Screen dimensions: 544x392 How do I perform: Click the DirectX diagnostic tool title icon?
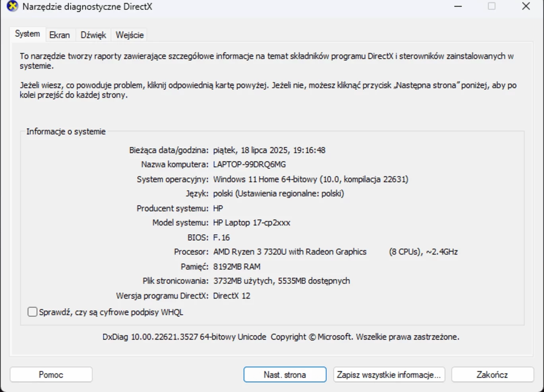[12, 6]
